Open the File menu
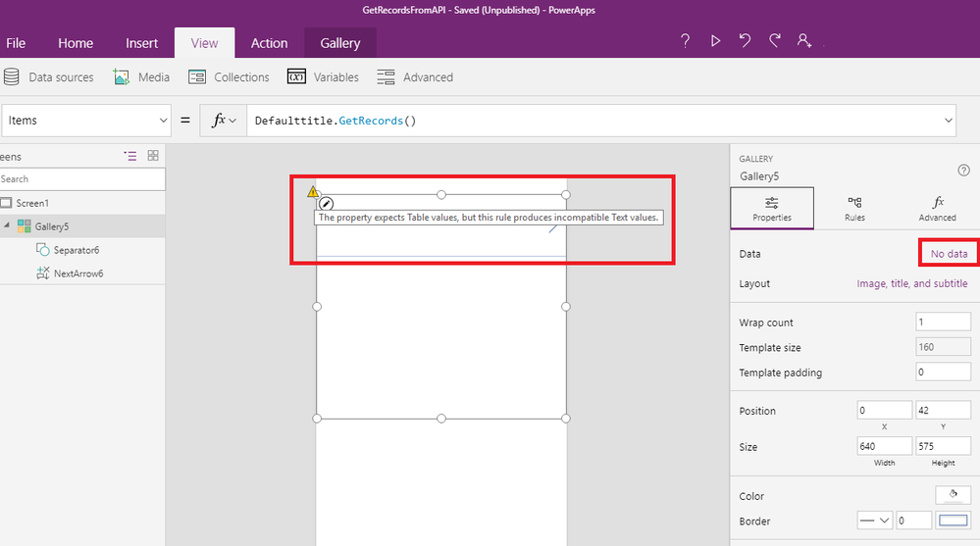This screenshot has width=980, height=546. pos(16,43)
